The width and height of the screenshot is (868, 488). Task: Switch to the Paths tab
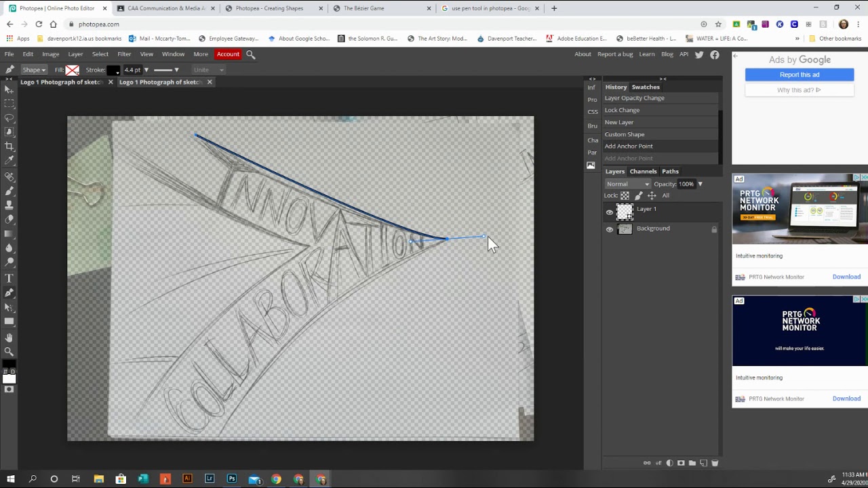(670, 171)
